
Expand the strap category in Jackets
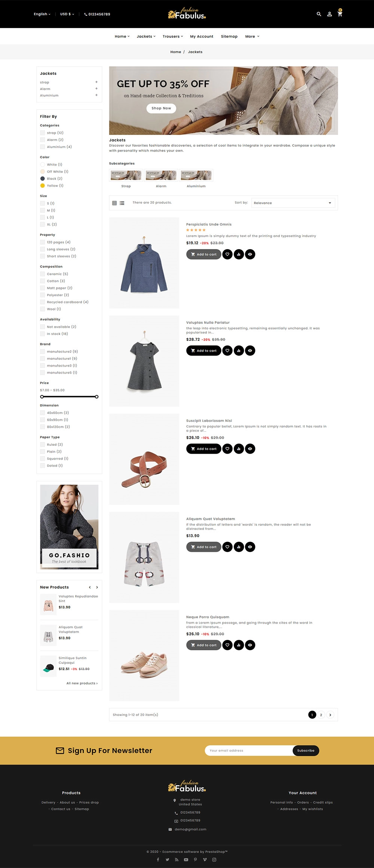coord(96,82)
